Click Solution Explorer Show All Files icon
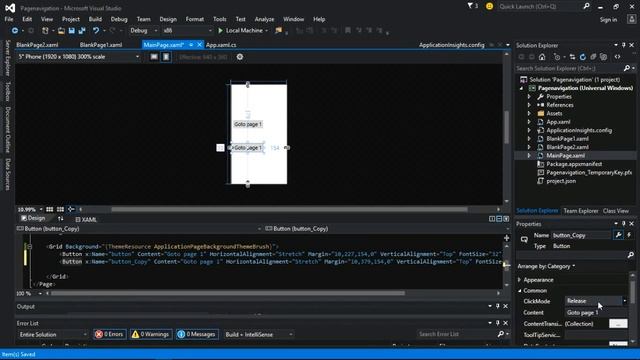 604,57
